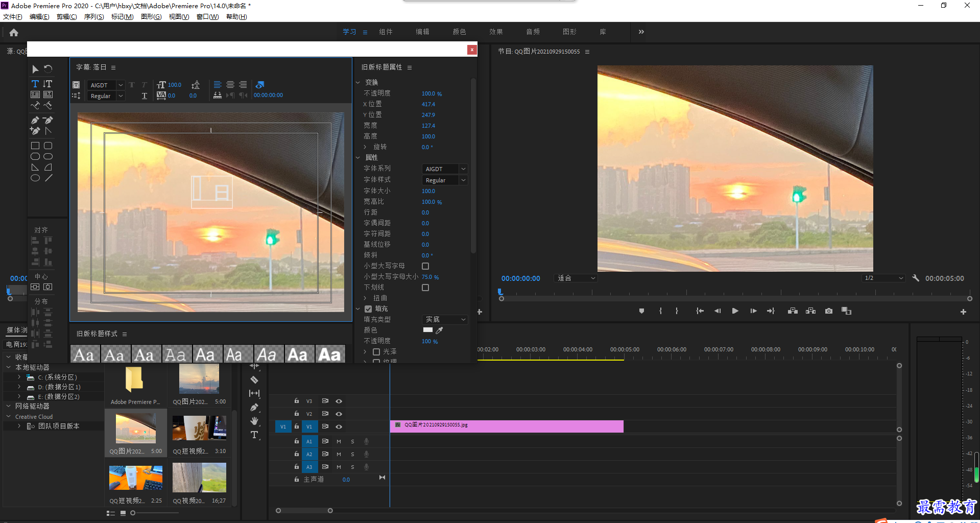Toggle V1 track output eye

click(x=339, y=427)
